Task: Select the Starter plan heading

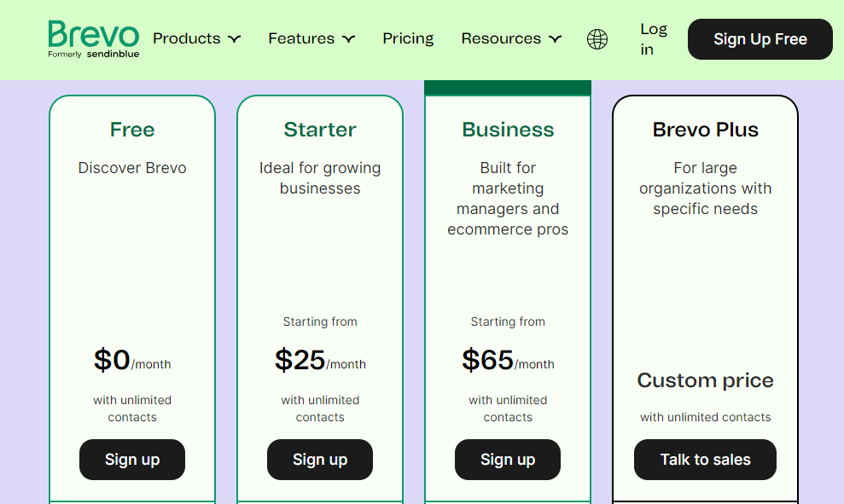Action: 320,130
